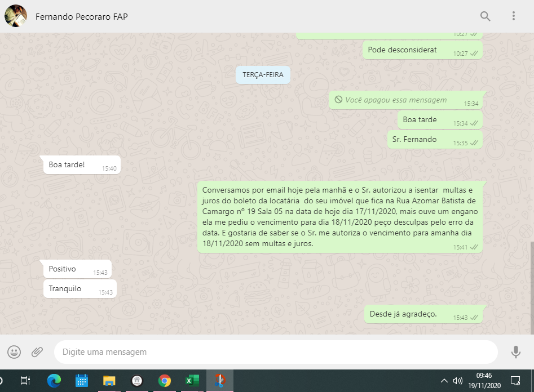Viewport: 534px width, 392px height.
Task: Open Google Chrome from the taskbar
Action: point(164,381)
